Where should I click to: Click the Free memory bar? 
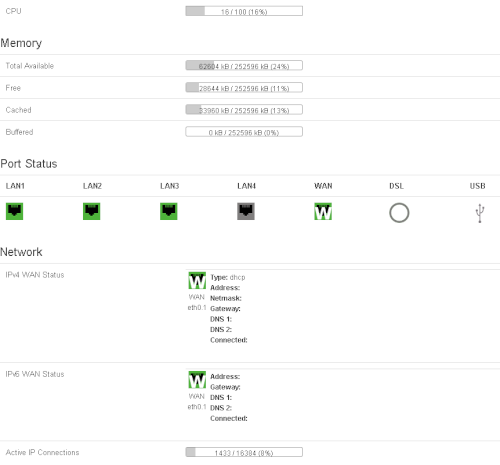tap(244, 87)
